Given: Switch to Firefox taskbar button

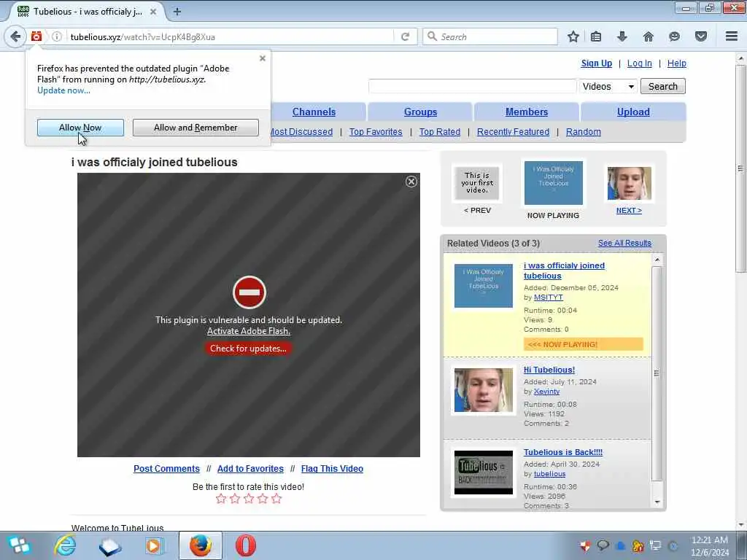Looking at the screenshot, I should [x=201, y=545].
